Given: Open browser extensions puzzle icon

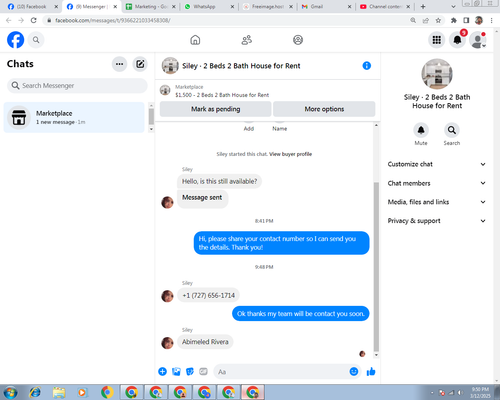Looking at the screenshot, I should (454, 20).
